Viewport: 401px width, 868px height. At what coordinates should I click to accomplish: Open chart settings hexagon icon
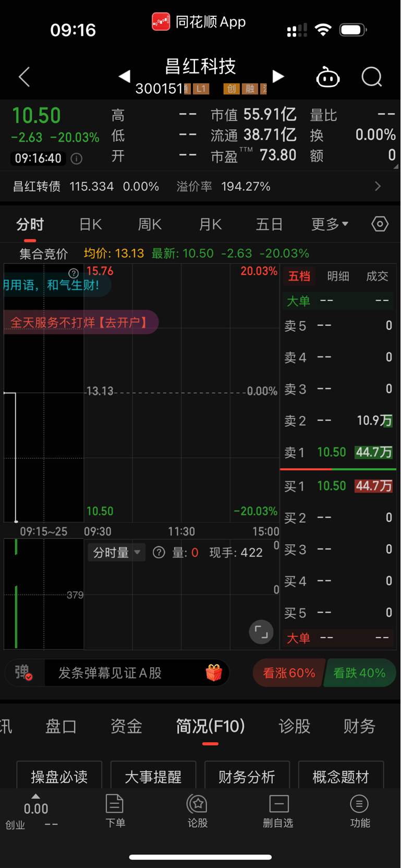pos(380,224)
